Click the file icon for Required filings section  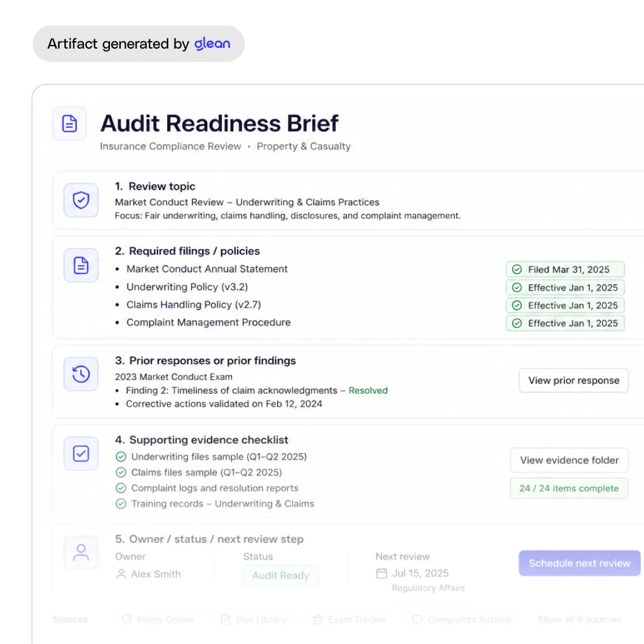click(81, 265)
